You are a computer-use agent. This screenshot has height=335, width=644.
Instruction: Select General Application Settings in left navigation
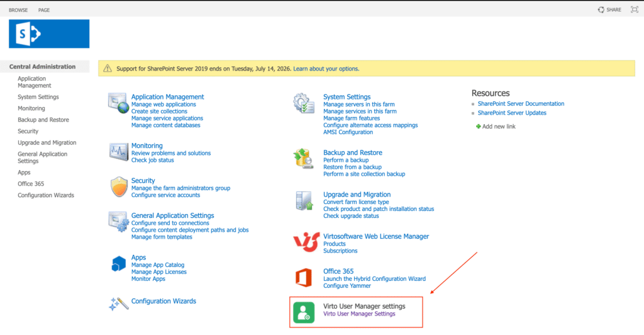42,157
